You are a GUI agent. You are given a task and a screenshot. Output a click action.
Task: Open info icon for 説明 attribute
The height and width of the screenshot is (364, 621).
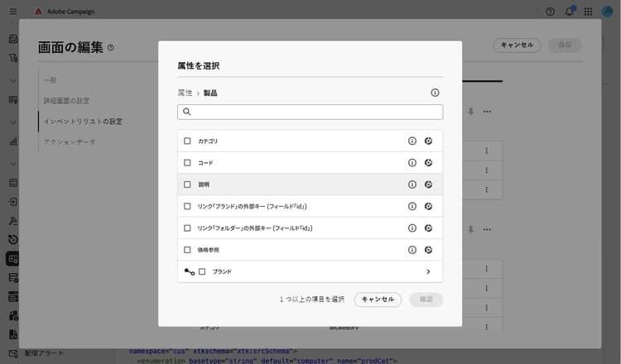412,184
